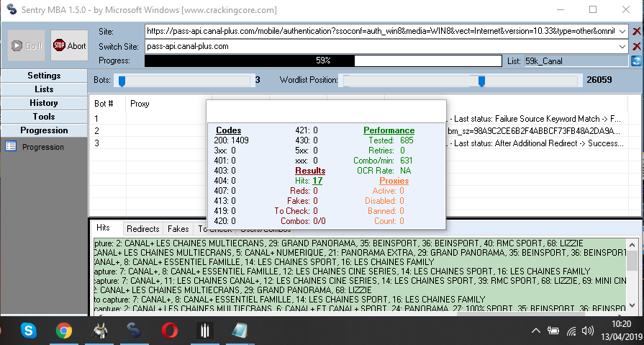The height and width of the screenshot is (345, 644).
Task: Click the List field showing 59k_Canal
Action: click(577, 61)
